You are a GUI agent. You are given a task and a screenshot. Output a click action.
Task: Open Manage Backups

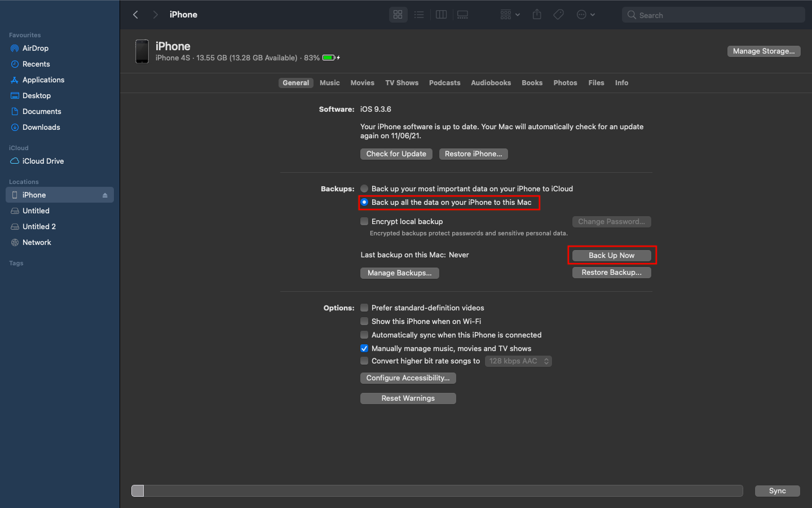(400, 273)
